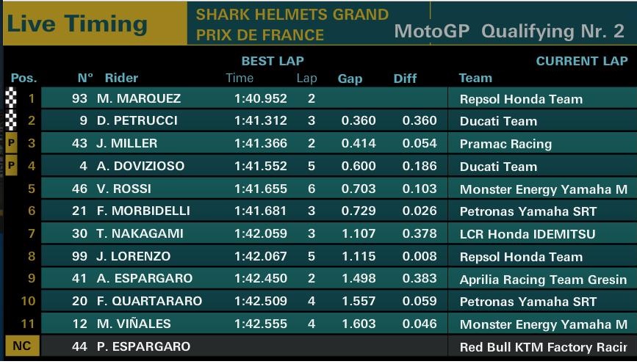Sort by the Rider column header
637x364 pixels.
point(121,78)
